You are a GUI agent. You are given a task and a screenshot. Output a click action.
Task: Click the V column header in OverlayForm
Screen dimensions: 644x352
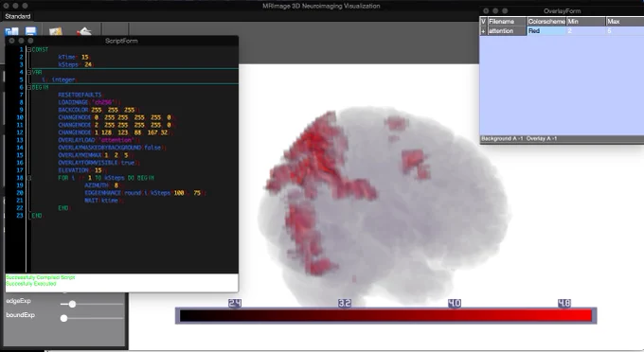(x=483, y=22)
